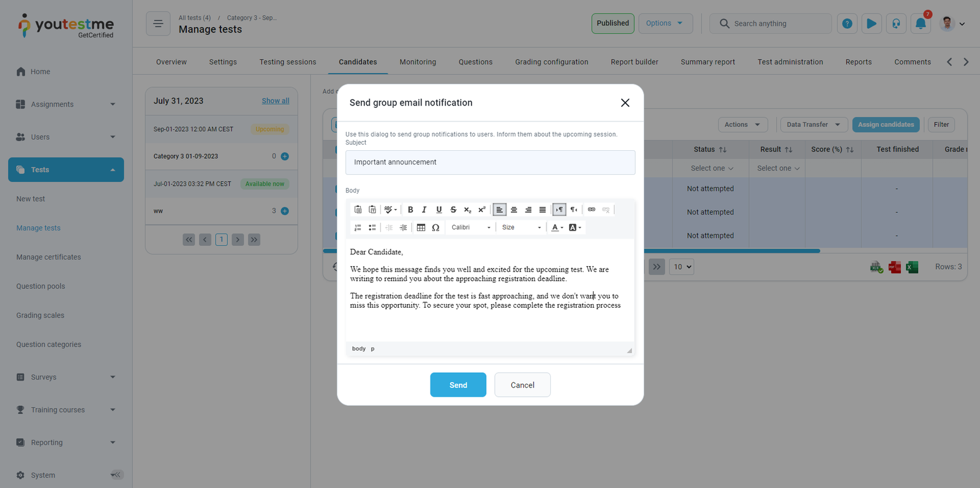Insert special character with omega icon
Screen dimensions: 980x488
pyautogui.click(x=435, y=227)
